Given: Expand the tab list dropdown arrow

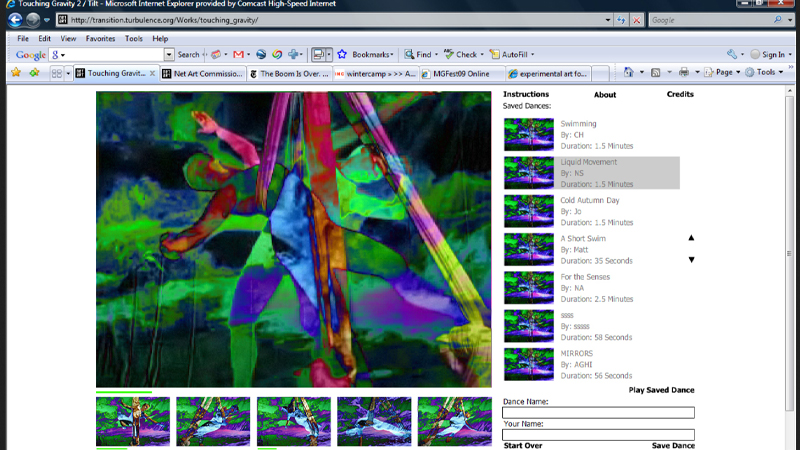Looking at the screenshot, I should (x=68, y=73).
